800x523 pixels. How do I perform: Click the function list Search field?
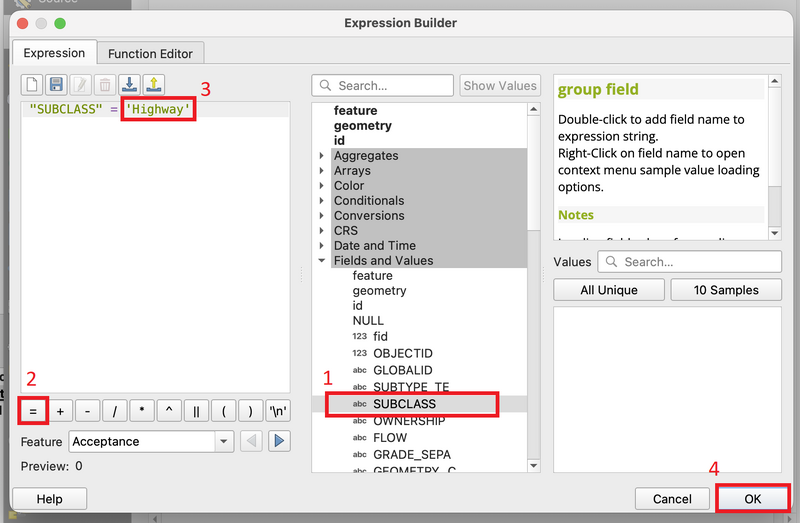pyautogui.click(x=383, y=86)
